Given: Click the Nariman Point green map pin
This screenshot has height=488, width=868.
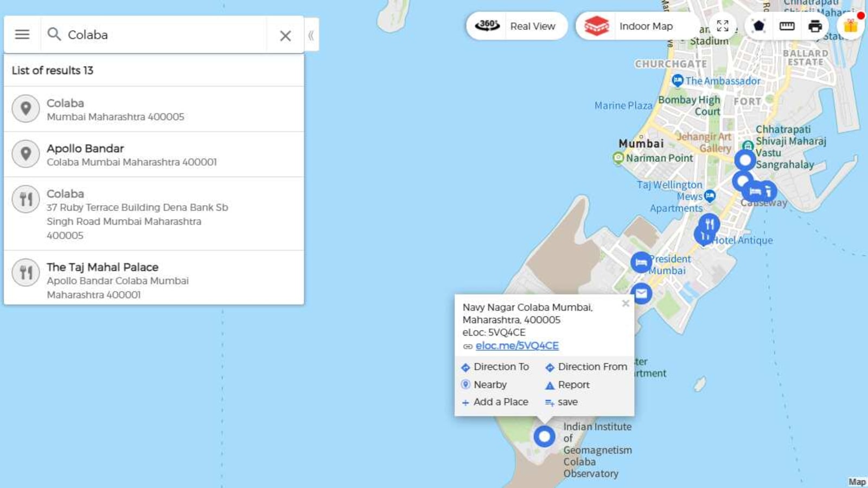Looking at the screenshot, I should (618, 158).
